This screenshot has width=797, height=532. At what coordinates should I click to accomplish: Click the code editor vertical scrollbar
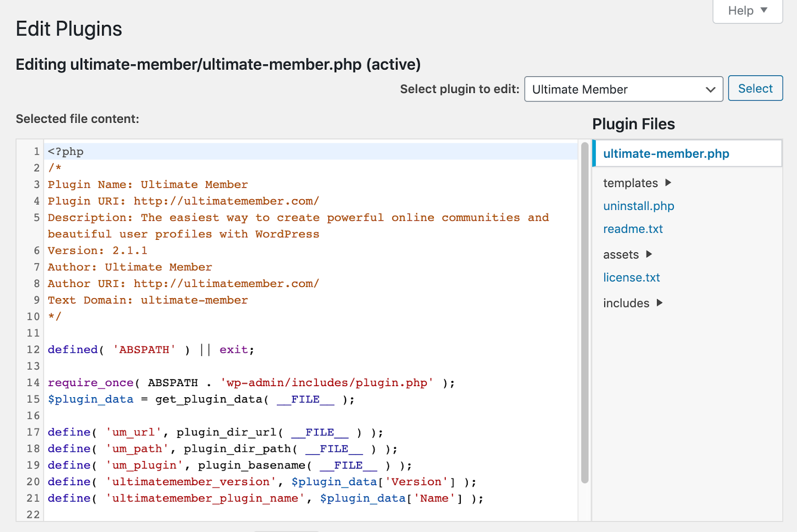[x=585, y=313]
